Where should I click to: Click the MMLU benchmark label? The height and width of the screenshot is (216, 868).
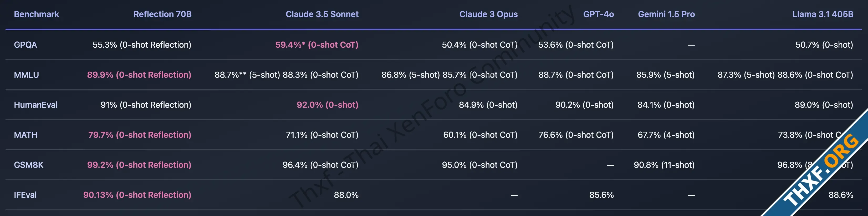(26, 75)
